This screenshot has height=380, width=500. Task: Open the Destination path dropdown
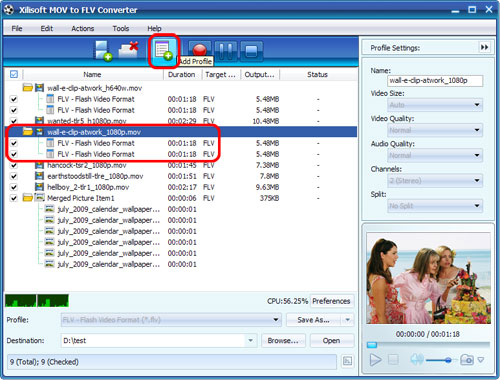pos(250,341)
